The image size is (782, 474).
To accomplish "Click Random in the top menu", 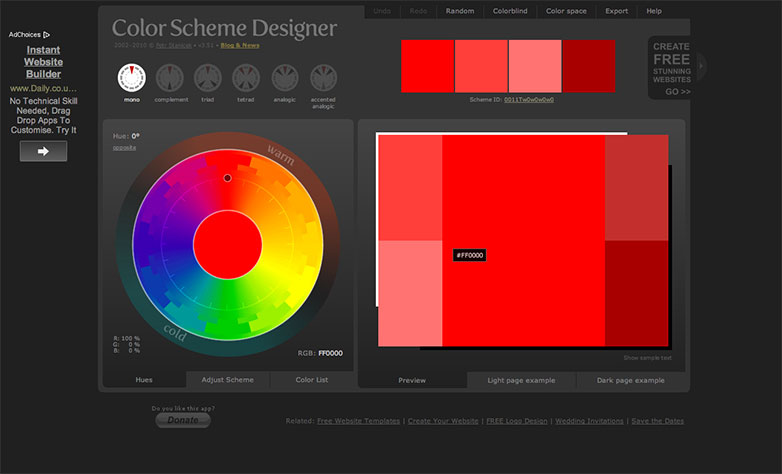I will (460, 11).
